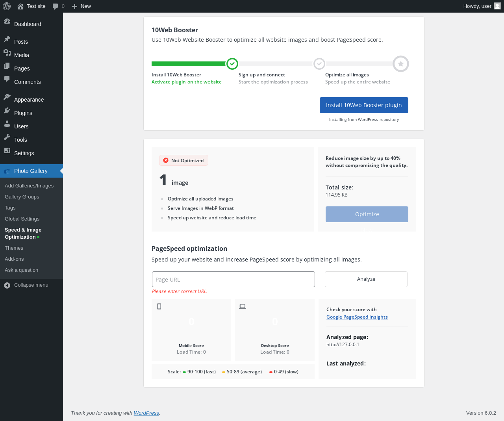Open Google PageSpeed Insights link

(x=357, y=317)
